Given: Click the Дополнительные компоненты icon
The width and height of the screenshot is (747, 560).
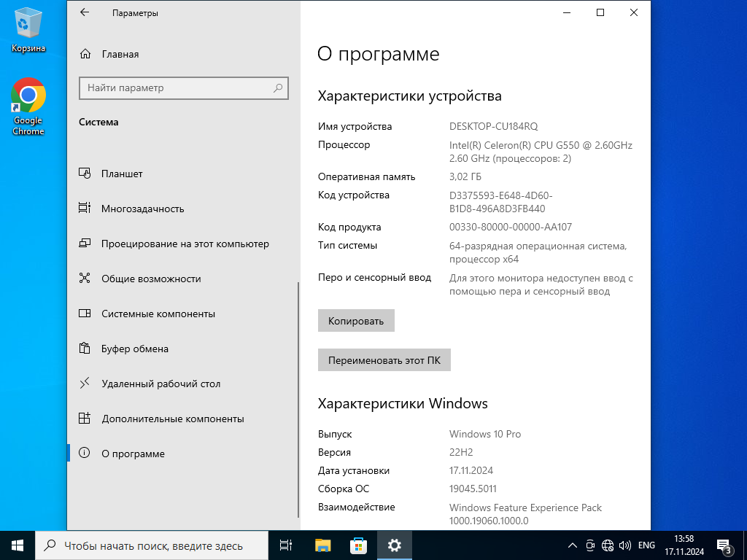Looking at the screenshot, I should coord(85,419).
